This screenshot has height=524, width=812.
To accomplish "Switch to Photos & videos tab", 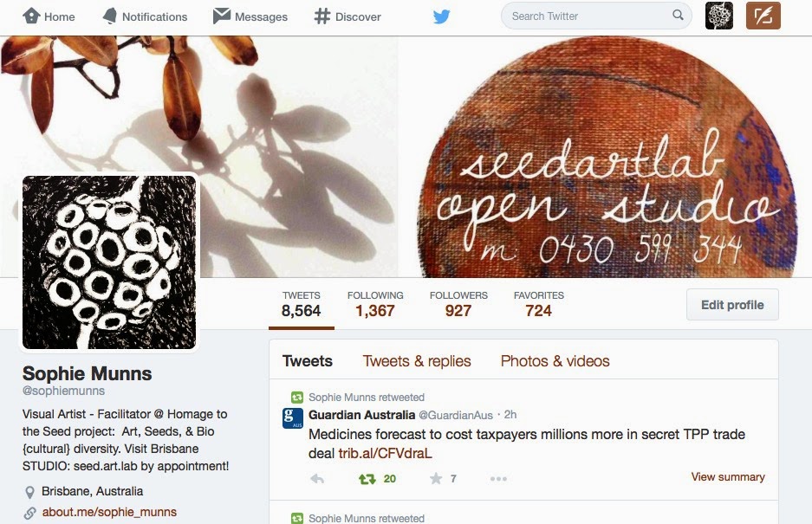I will click(x=555, y=361).
